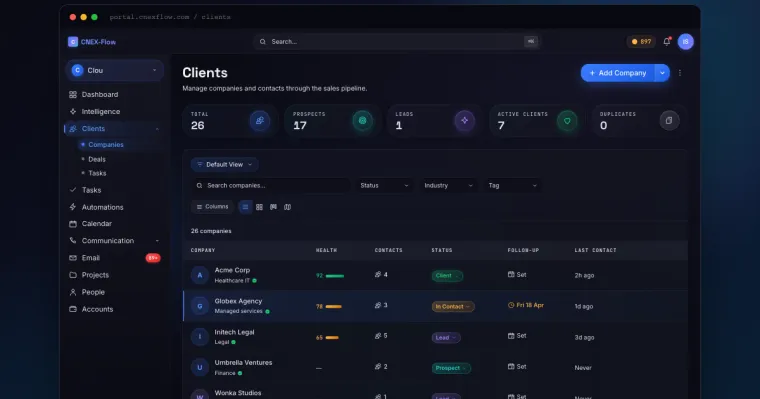Focus the Search companies field

pos(270,186)
